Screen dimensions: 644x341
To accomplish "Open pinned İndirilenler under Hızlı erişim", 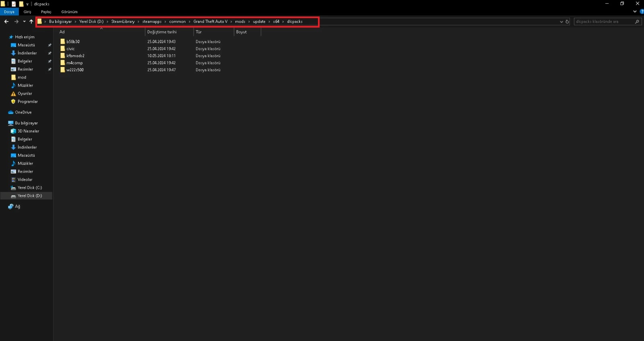I will [27, 53].
